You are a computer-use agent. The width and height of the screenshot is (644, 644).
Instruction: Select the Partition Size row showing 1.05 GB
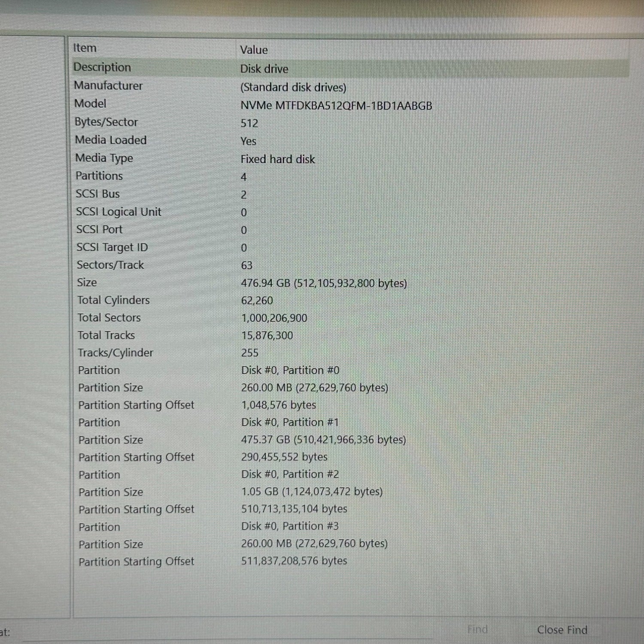tap(312, 492)
